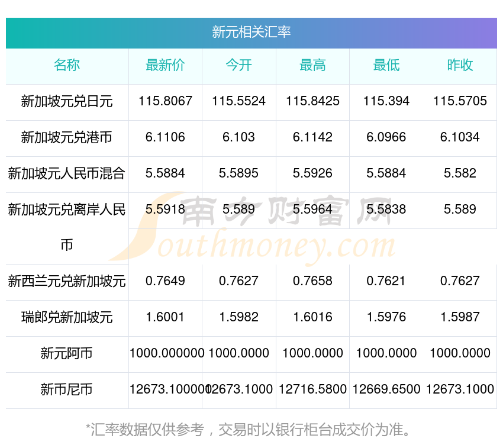Click the value 5.5926

(312, 173)
